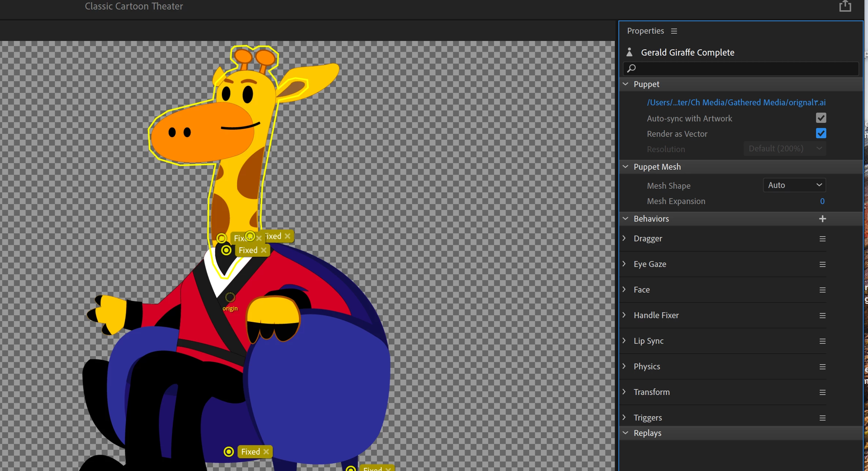
Task: Open the Properties panel menu icon
Action: (x=674, y=31)
